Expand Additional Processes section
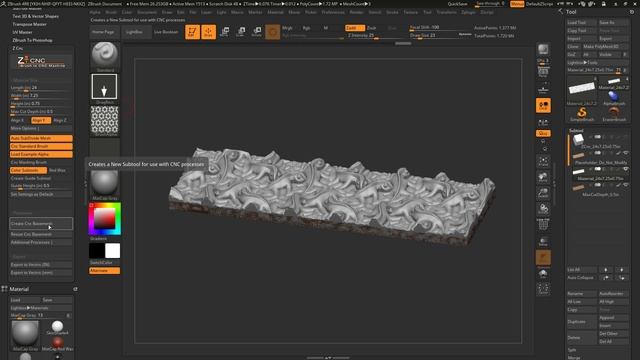 [41, 242]
